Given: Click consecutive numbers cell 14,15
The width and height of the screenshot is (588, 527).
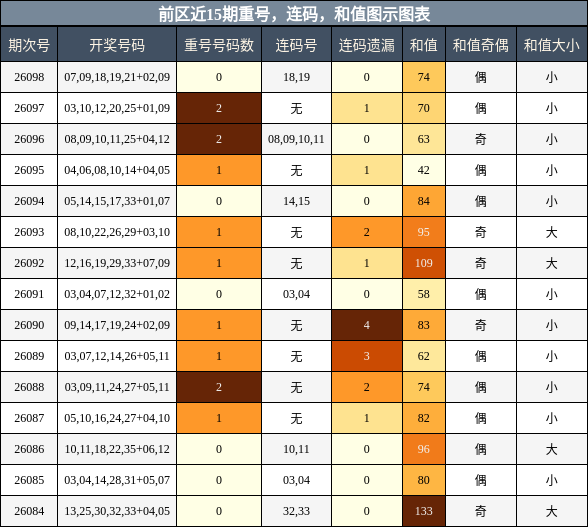Looking at the screenshot, I should [x=296, y=201].
